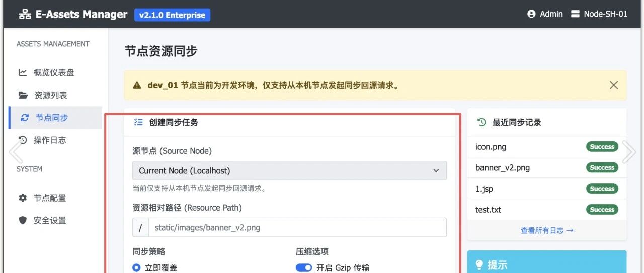Click the Success badge for 1.jsp
Screen dimensions: 644x273
click(x=602, y=189)
